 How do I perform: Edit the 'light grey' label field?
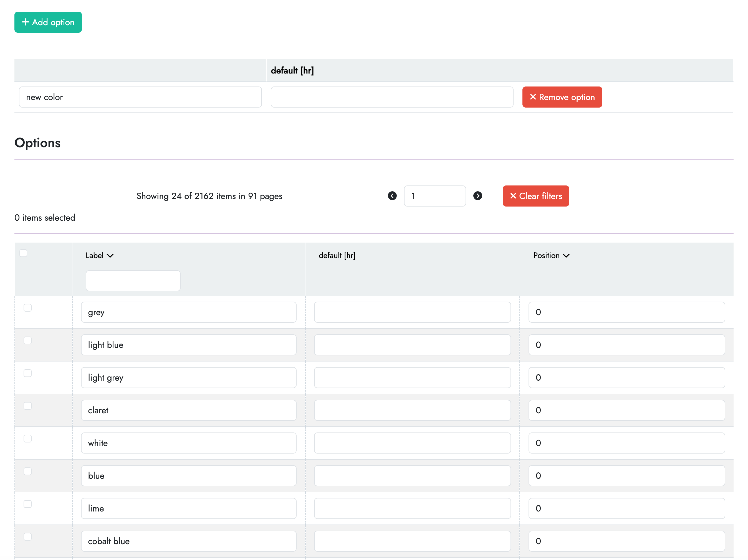click(188, 378)
